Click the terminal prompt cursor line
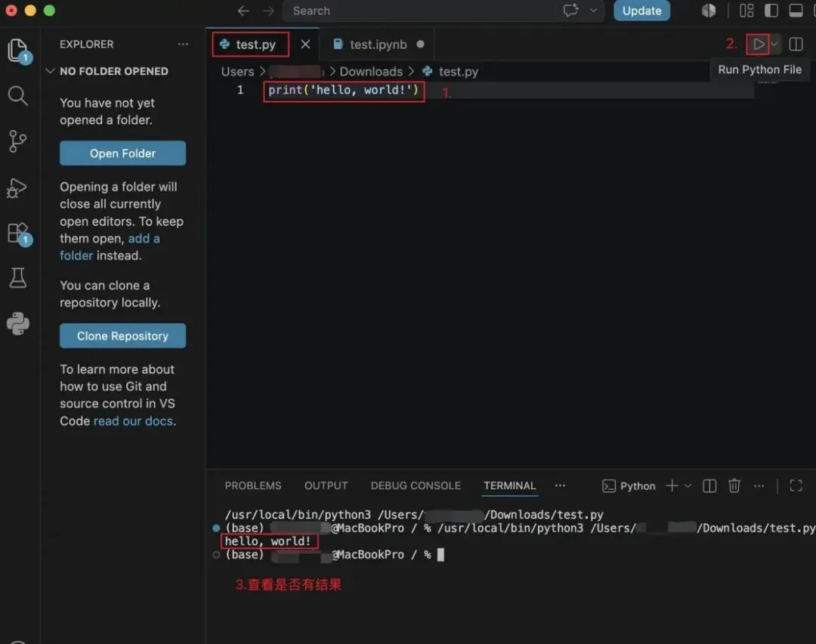 point(334,555)
